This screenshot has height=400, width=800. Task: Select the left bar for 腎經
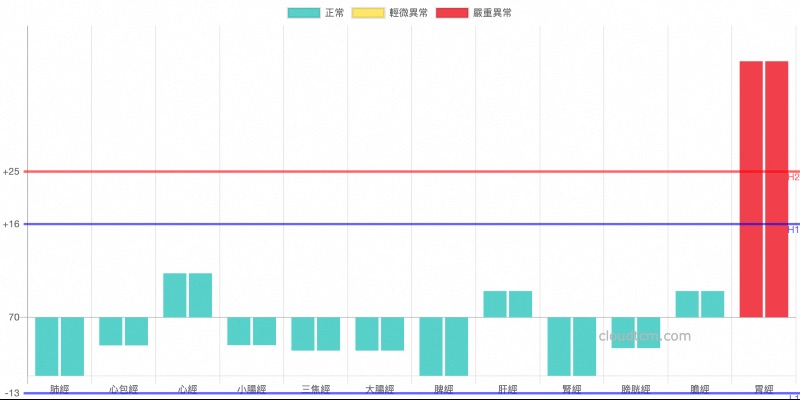(x=559, y=346)
